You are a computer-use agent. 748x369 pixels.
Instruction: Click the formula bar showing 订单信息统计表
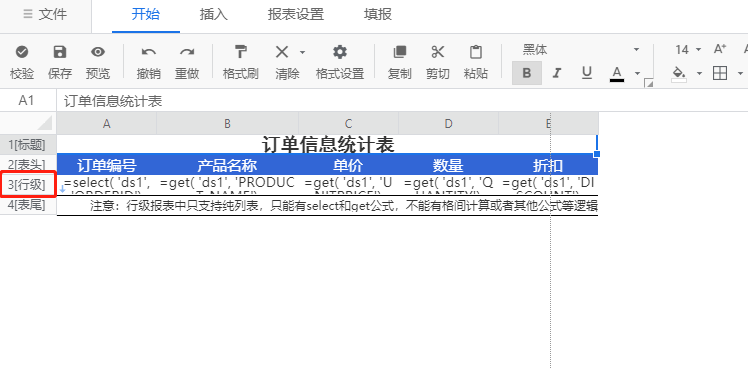pyautogui.click(x=402, y=101)
